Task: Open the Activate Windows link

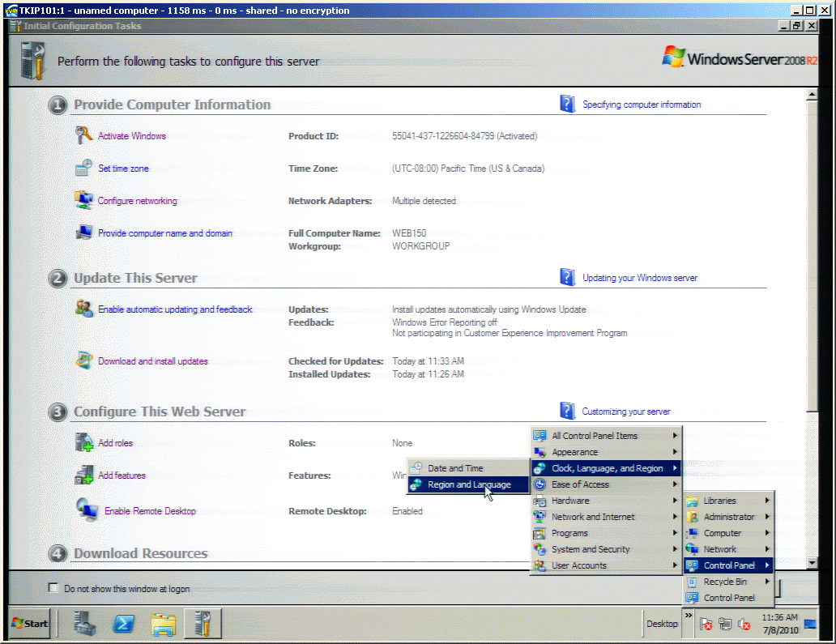Action: [132, 136]
